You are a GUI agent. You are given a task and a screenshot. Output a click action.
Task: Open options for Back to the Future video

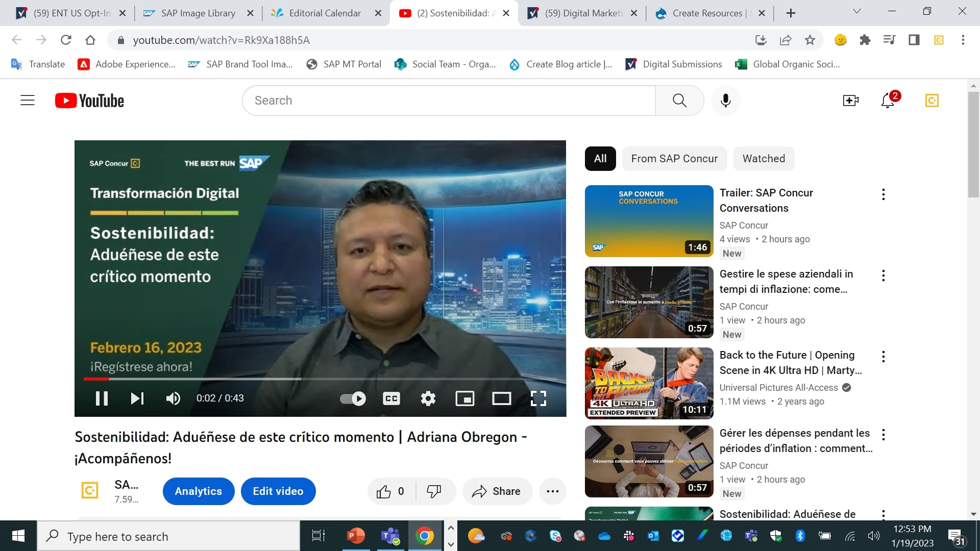coord(883,357)
